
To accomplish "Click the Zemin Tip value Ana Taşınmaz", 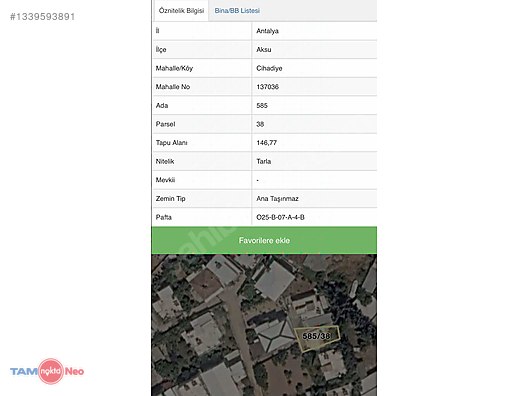I will point(277,199).
